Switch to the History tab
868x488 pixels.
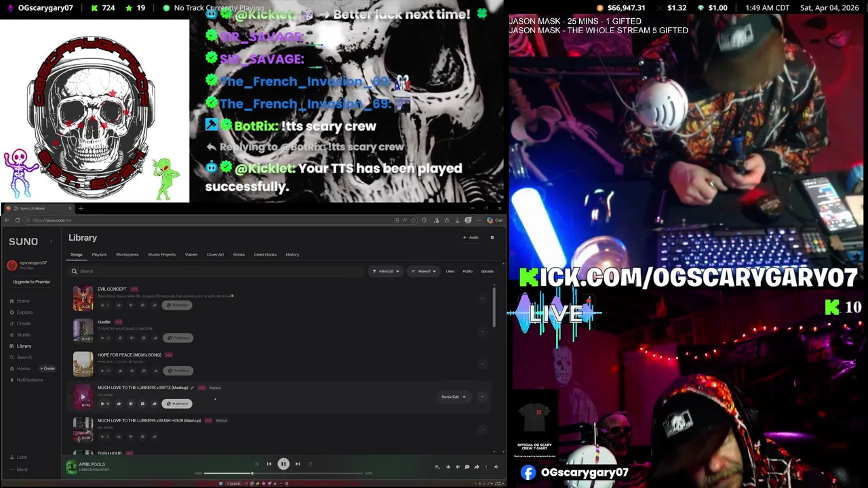[292, 254]
